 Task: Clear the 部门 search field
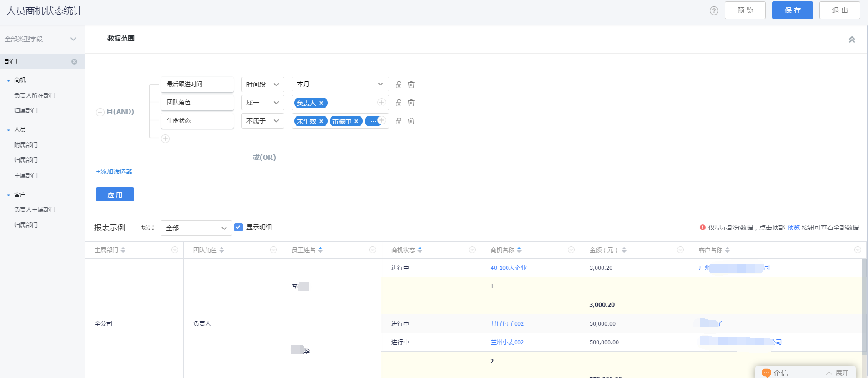[74, 61]
